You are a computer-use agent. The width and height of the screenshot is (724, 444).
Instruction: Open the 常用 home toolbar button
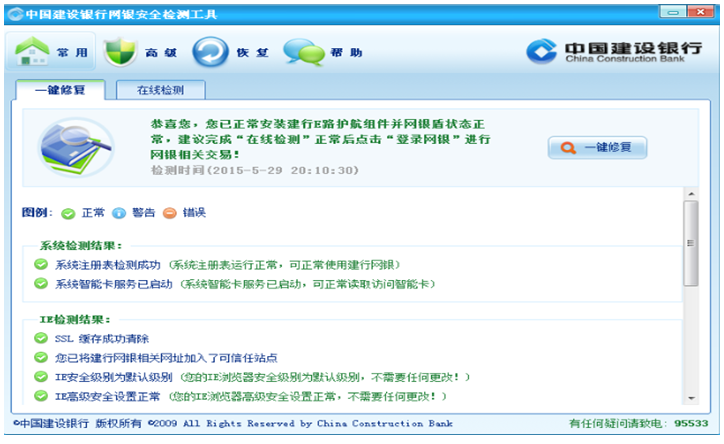(x=51, y=52)
